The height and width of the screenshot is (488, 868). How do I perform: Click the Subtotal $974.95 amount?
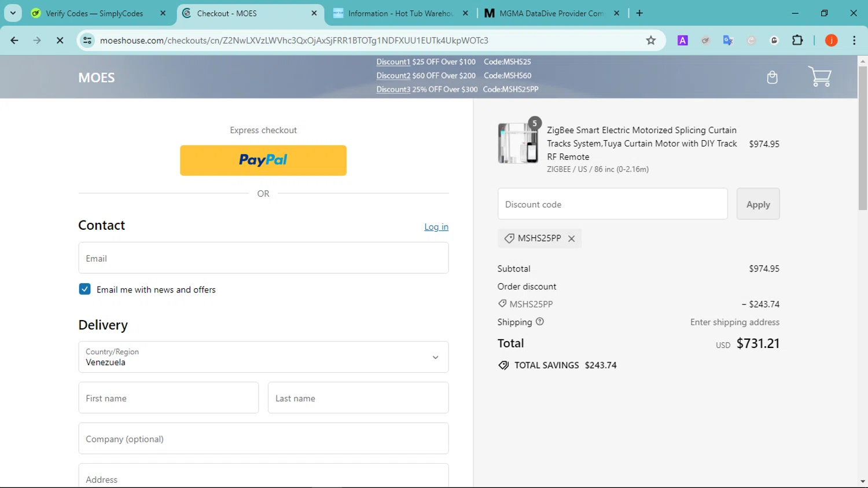coord(764,269)
